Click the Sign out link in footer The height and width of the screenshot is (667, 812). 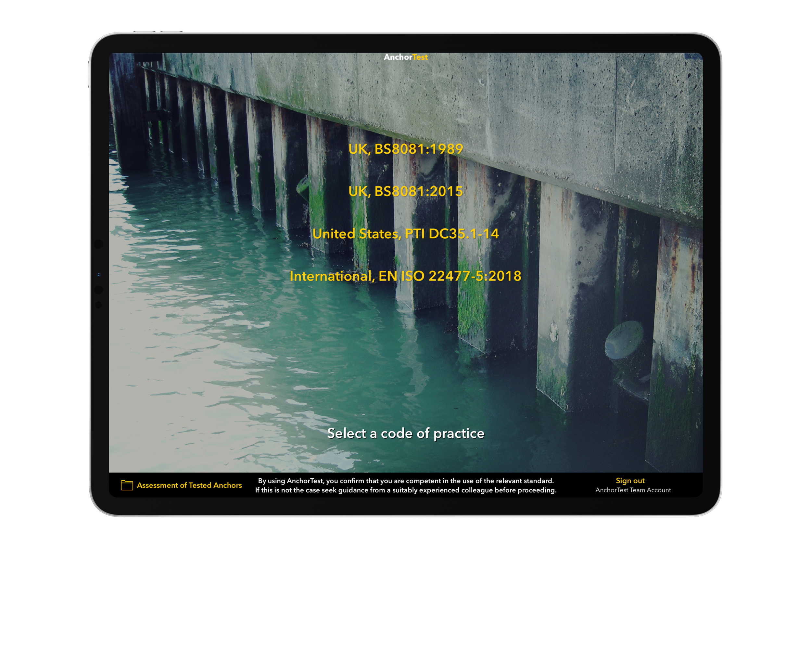point(630,480)
